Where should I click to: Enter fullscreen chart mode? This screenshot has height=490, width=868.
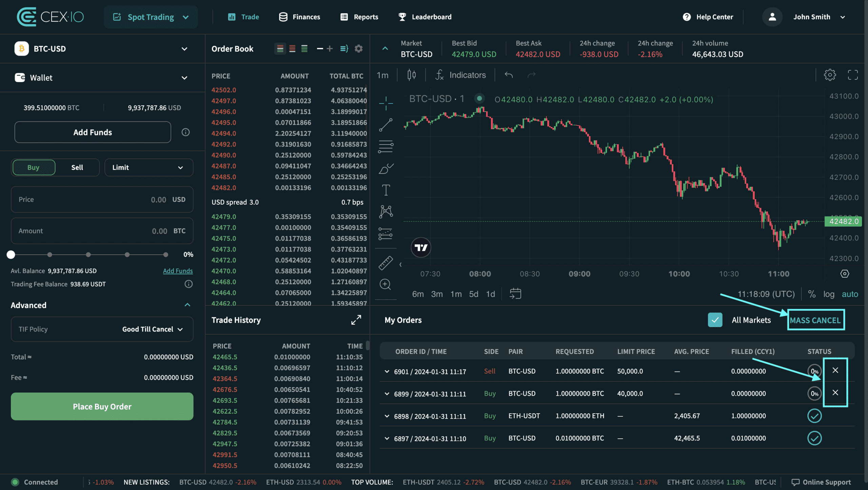click(853, 75)
